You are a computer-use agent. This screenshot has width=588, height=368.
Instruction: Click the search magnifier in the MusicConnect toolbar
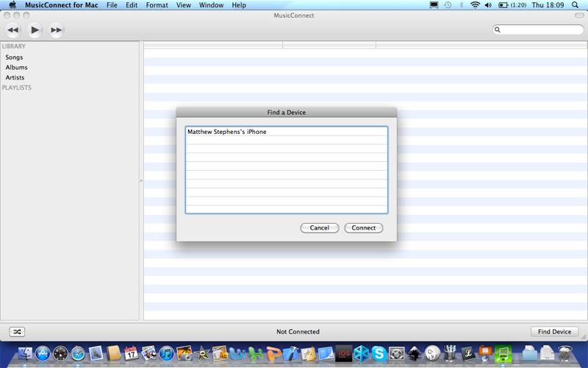coord(498,29)
